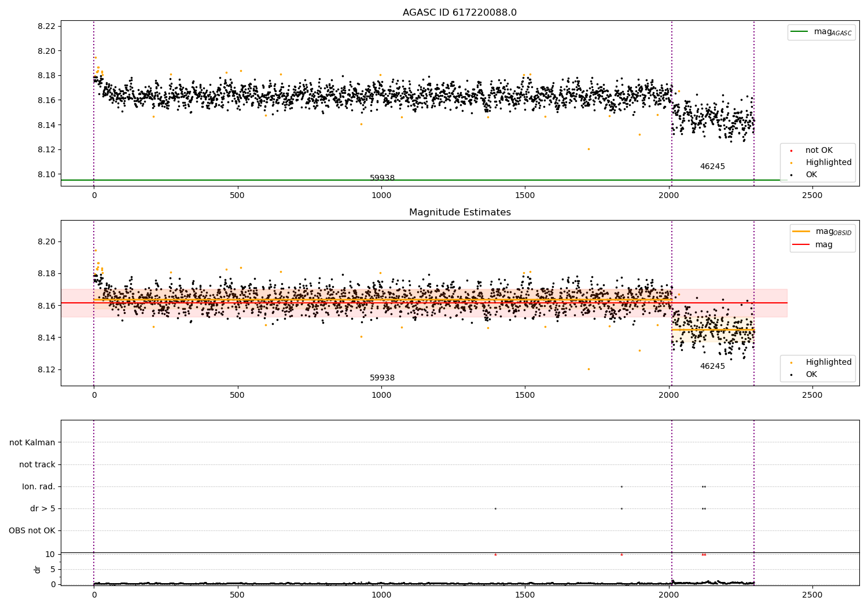The height and width of the screenshot is (608, 868).
Task: Click the 2500 x-tick below the dr plot
Action: coord(812,595)
